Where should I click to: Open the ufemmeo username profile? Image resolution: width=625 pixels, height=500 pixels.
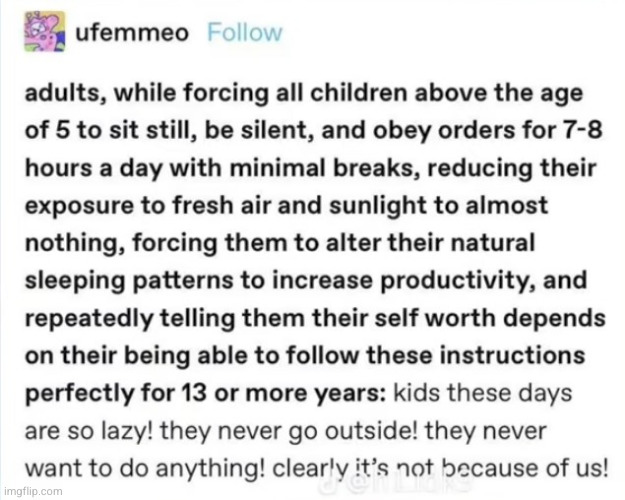pos(134,32)
